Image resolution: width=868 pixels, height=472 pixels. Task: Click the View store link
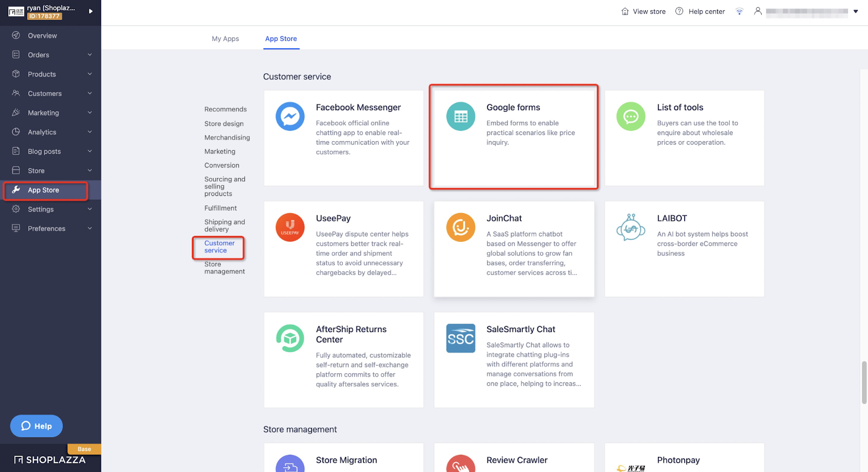[x=649, y=11]
